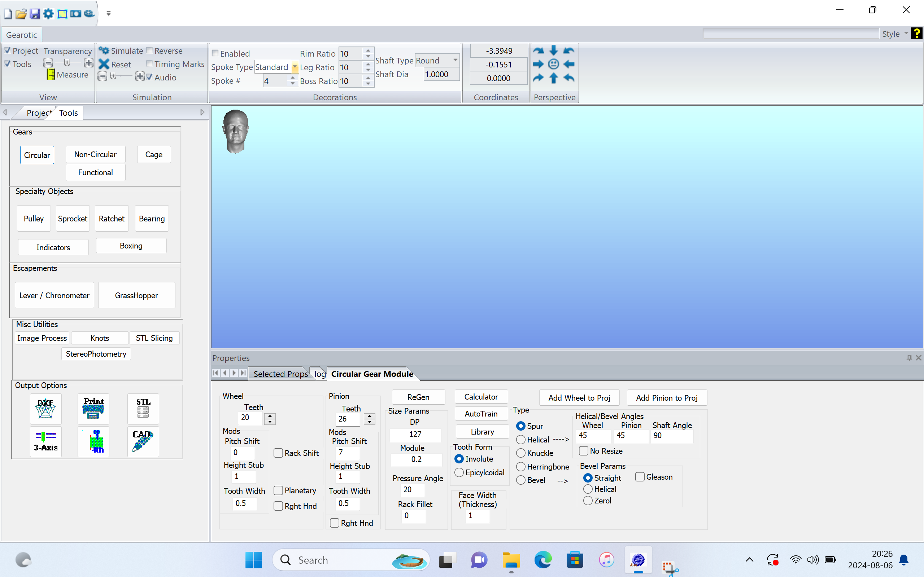Image resolution: width=924 pixels, height=577 pixels.
Task: Click the Print output icon
Action: click(x=93, y=409)
